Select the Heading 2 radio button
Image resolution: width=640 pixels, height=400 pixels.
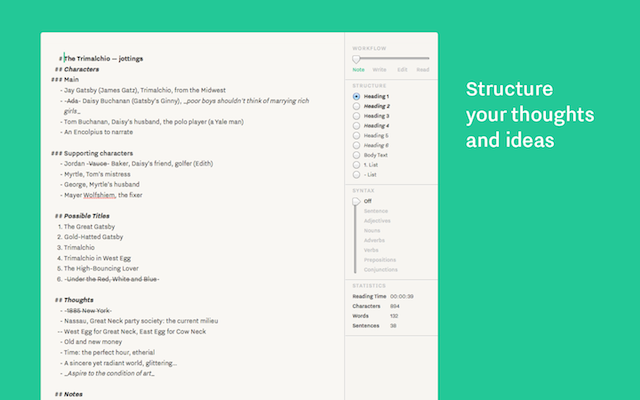[x=356, y=106]
